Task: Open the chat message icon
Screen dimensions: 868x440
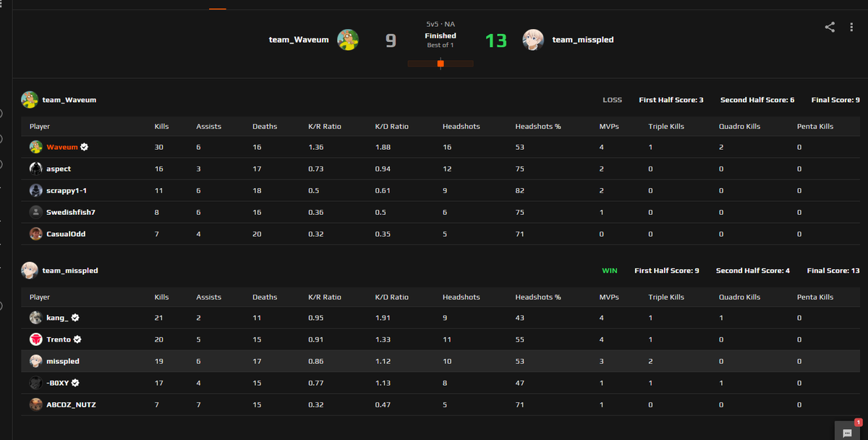Action: [x=847, y=431]
